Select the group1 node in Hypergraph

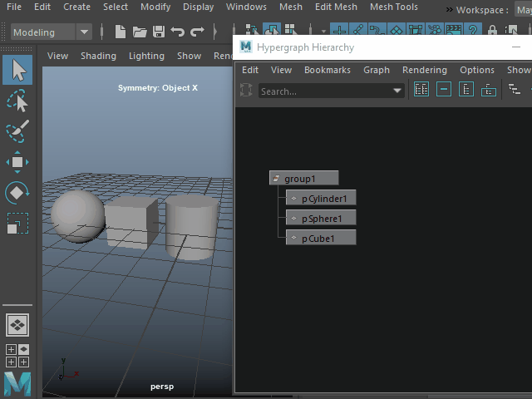(x=304, y=178)
